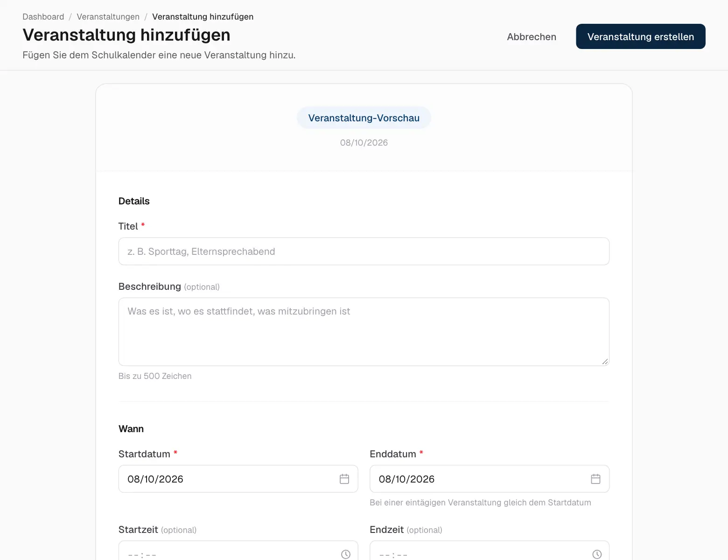Focus the Startzeit time field
Image resolution: width=728 pixels, height=560 pixels.
pos(238,551)
